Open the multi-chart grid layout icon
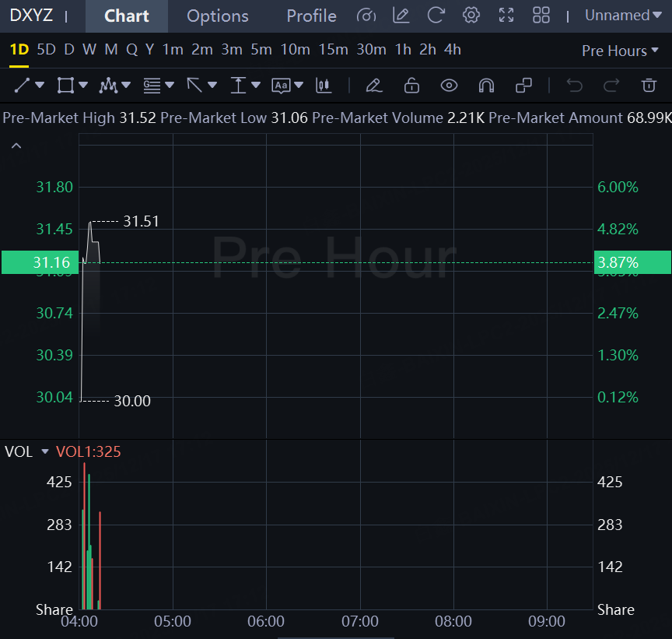 pyautogui.click(x=541, y=15)
